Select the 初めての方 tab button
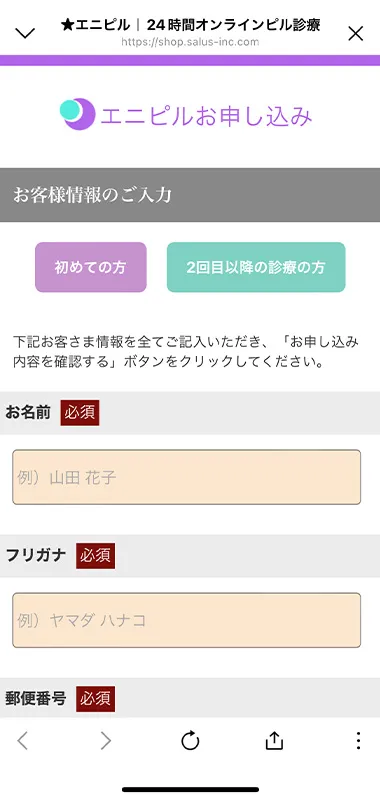380x800 pixels. (91, 267)
